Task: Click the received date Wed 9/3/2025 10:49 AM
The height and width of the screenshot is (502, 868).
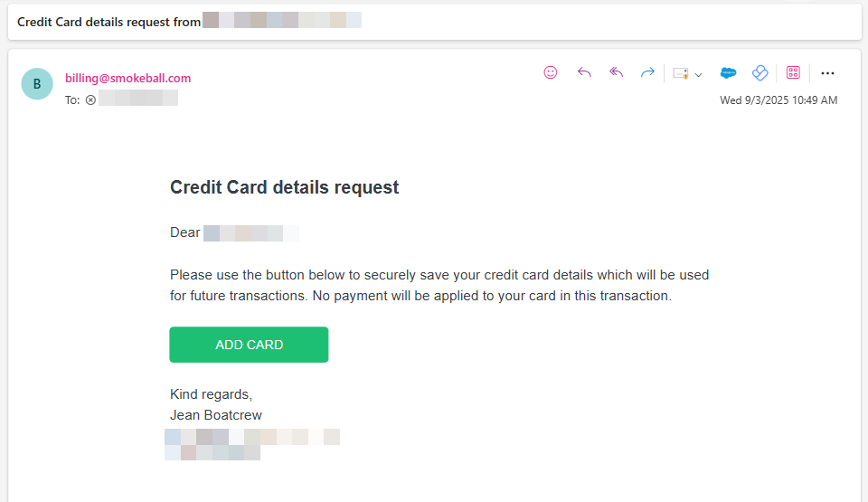Action: pyautogui.click(x=778, y=100)
